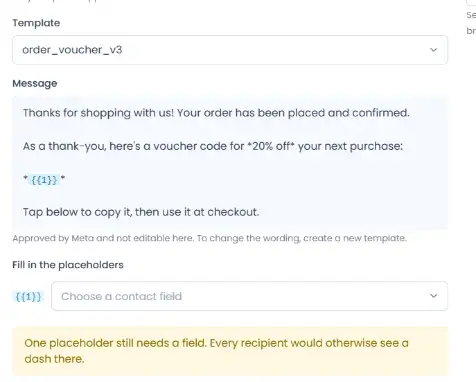Click the 'dash there.' warning text line
Image resolution: width=476 pixels, height=382 pixels.
[54, 359]
